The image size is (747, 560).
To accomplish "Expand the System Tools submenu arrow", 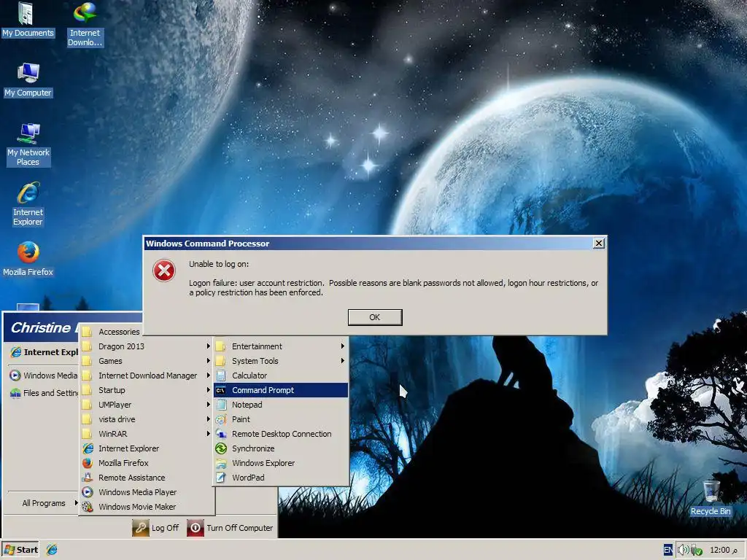I will point(342,361).
